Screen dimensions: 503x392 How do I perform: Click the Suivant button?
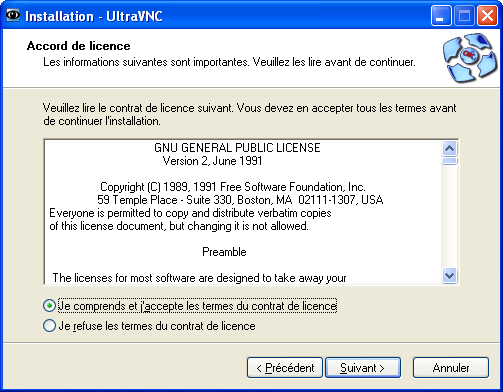(x=363, y=368)
